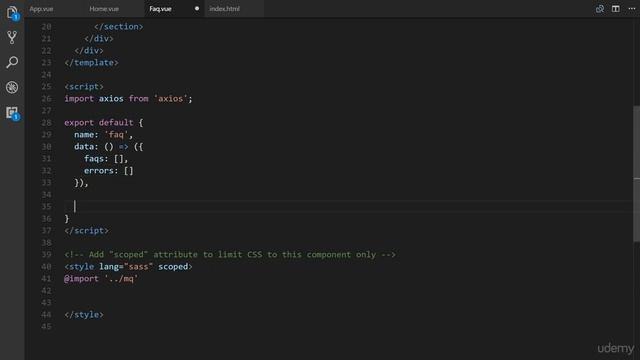Image resolution: width=640 pixels, height=360 pixels.
Task: Switch to the index.html tab
Action: click(x=224, y=9)
